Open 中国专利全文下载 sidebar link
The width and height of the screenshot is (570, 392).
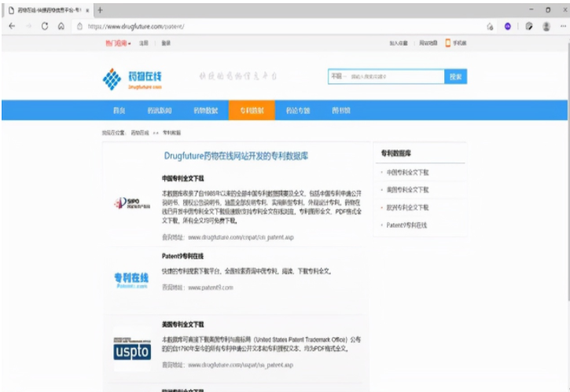pos(407,172)
